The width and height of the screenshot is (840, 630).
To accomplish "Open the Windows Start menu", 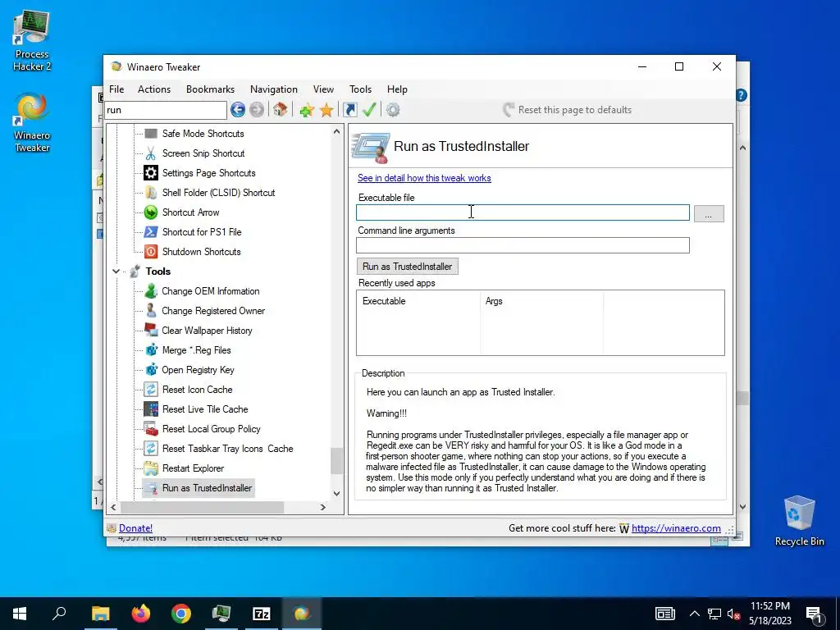I will click(x=20, y=614).
